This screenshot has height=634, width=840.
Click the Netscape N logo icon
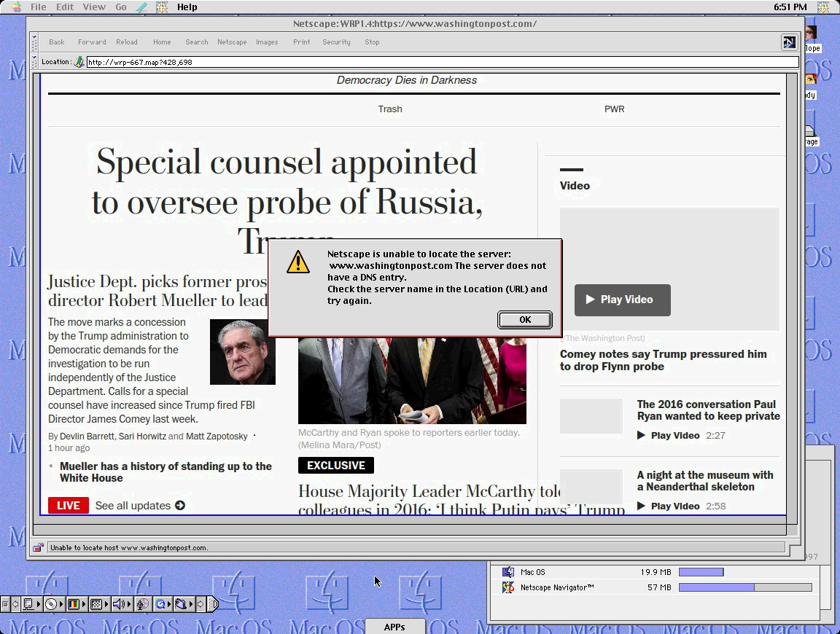pos(789,42)
